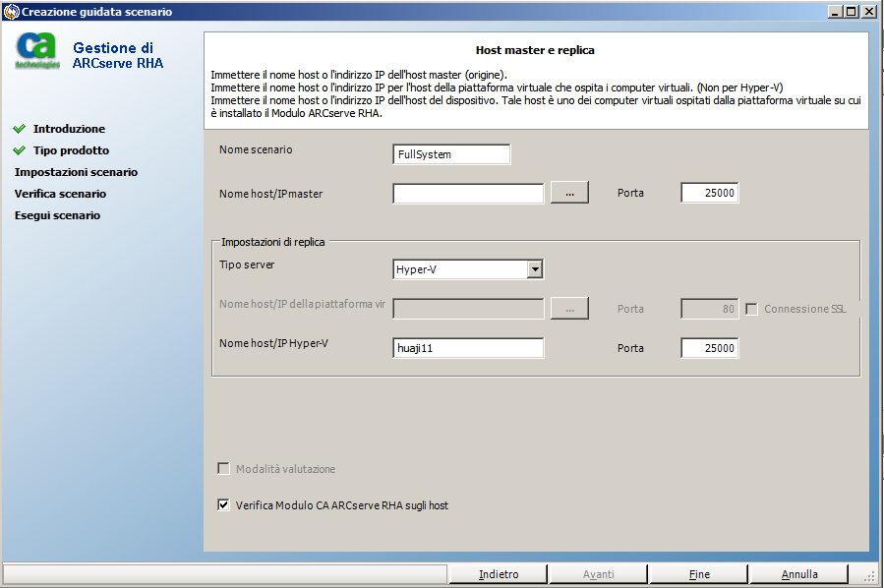Click the Gestione di ARCserve RHA heading

pos(118,55)
